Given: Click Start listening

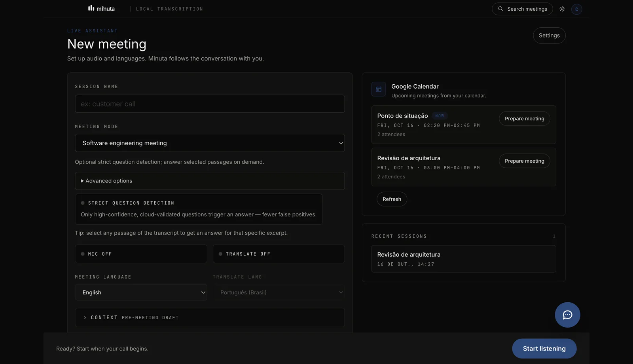Looking at the screenshot, I should tap(544, 349).
